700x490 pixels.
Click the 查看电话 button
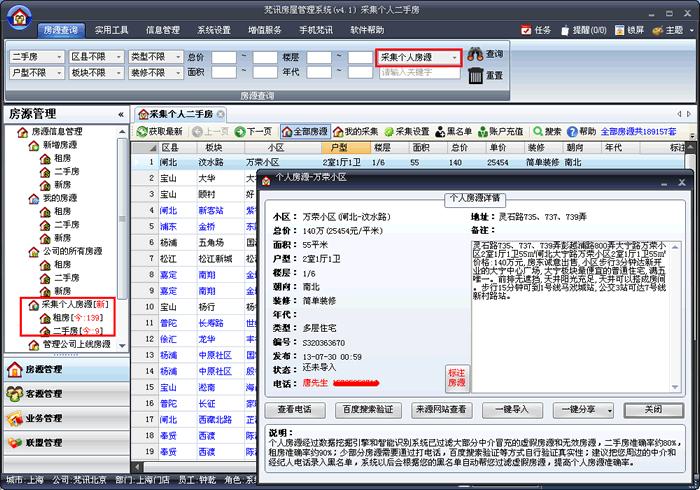pyautogui.click(x=295, y=410)
